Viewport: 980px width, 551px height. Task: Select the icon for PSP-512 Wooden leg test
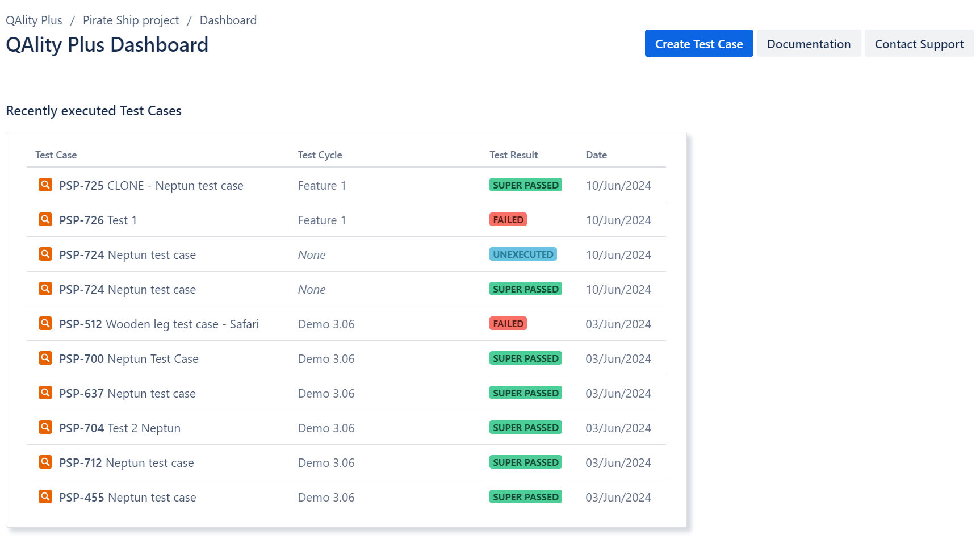tap(45, 323)
